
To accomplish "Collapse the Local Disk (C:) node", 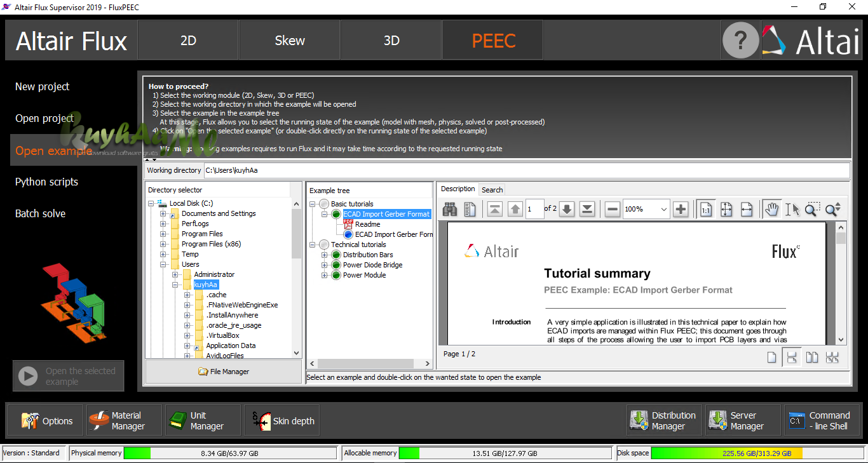I will [151, 203].
